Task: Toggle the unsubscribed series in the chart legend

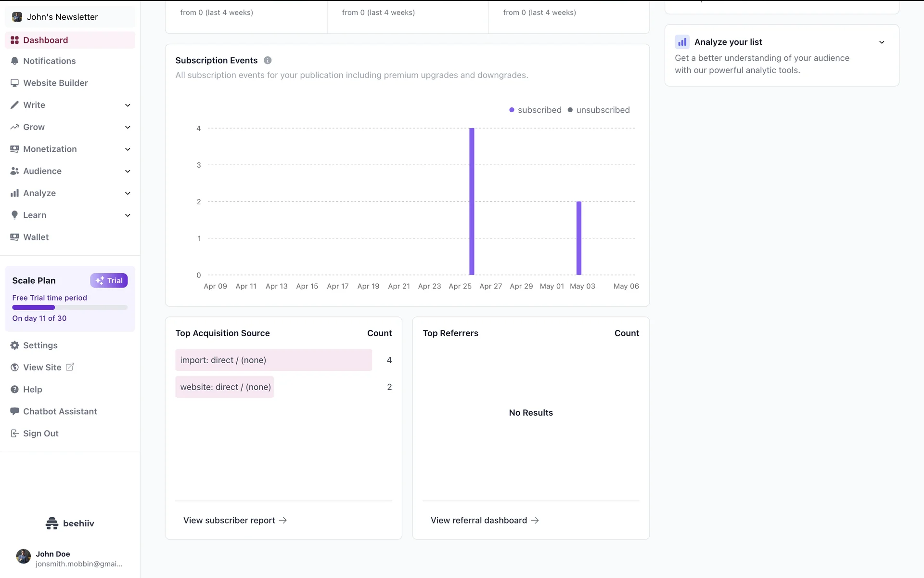Action: click(599, 110)
